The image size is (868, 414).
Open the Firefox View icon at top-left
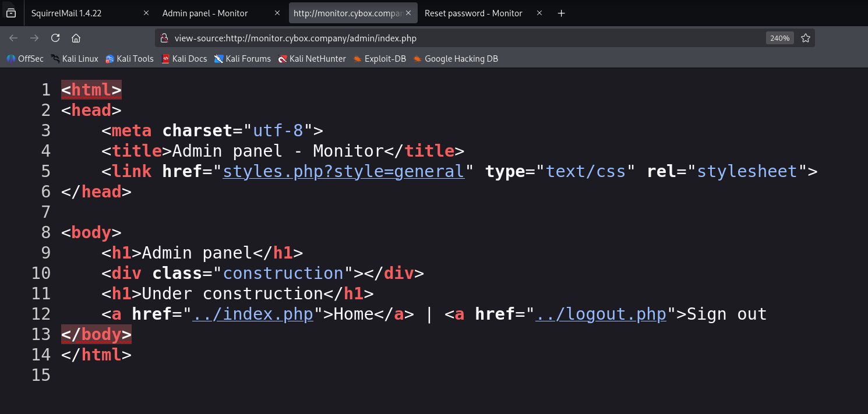(11, 13)
